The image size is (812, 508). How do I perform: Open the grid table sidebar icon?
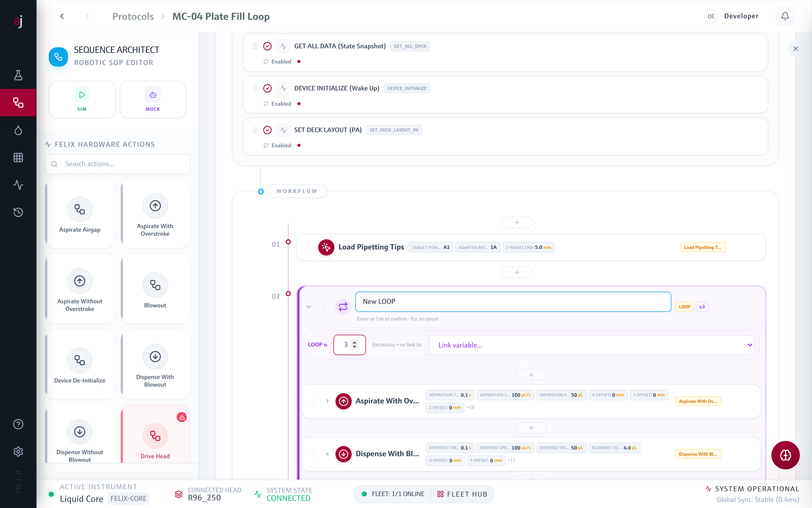coord(18,157)
